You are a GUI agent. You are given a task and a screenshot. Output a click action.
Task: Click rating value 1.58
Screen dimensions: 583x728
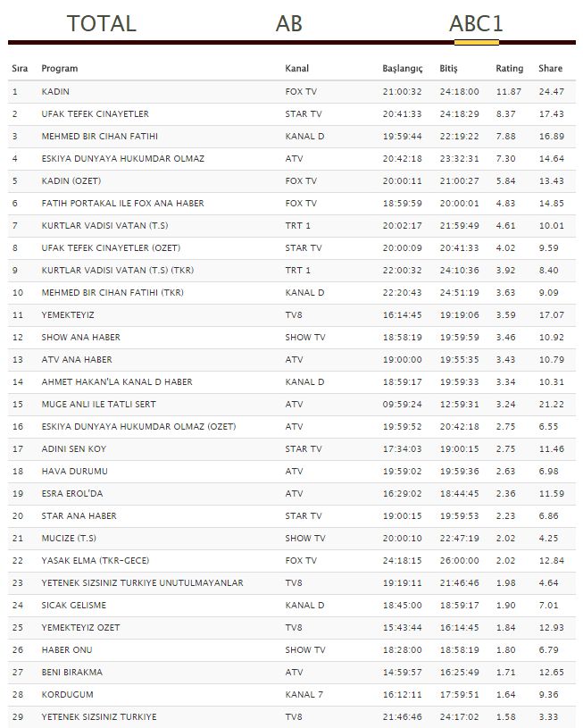505,716
